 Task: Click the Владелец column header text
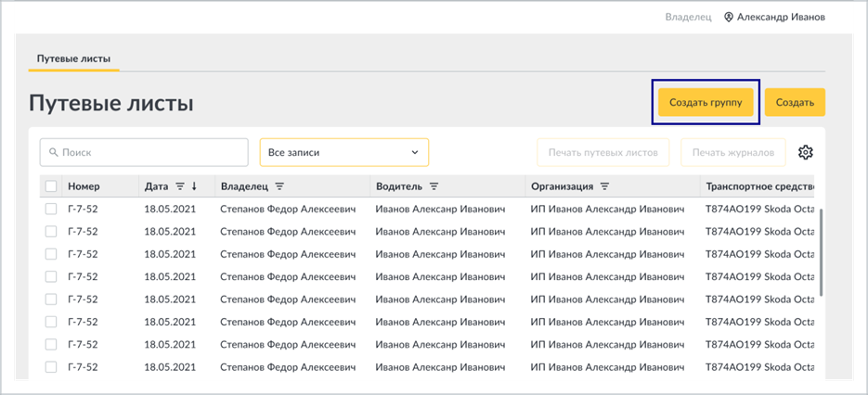tap(244, 186)
